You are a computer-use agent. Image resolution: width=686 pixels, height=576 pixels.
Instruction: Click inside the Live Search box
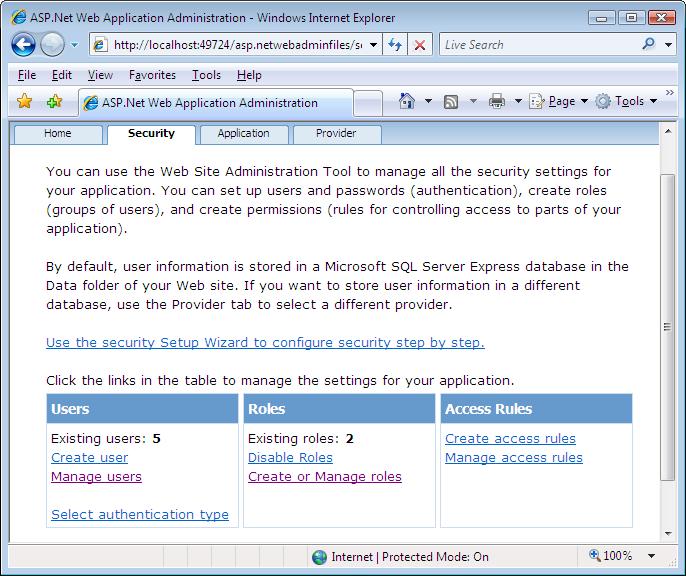[539, 45]
